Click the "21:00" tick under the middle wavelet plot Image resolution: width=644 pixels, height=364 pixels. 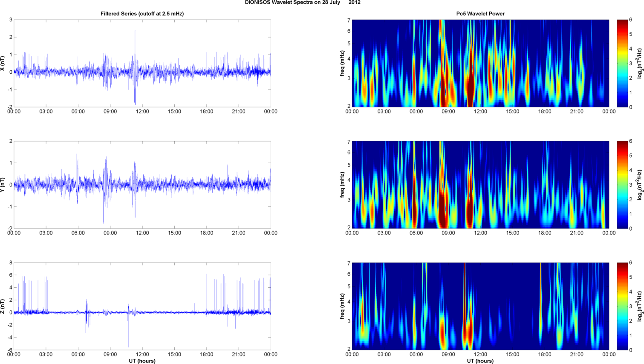click(577, 233)
